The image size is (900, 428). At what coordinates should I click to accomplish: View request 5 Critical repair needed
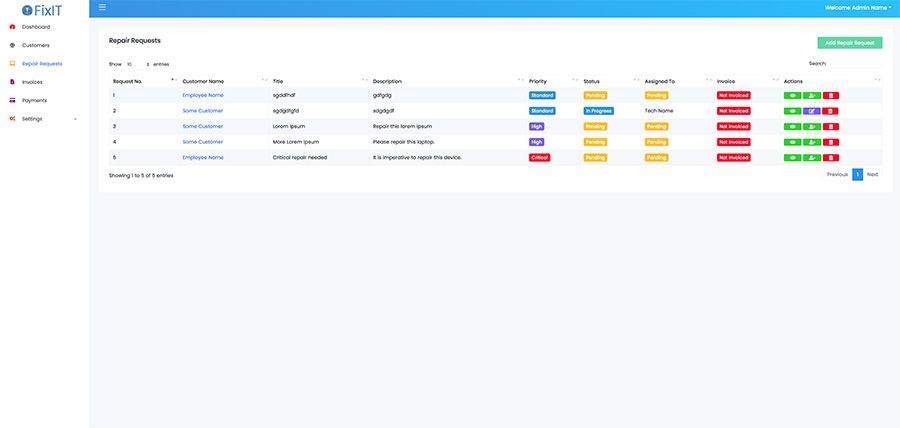point(792,157)
